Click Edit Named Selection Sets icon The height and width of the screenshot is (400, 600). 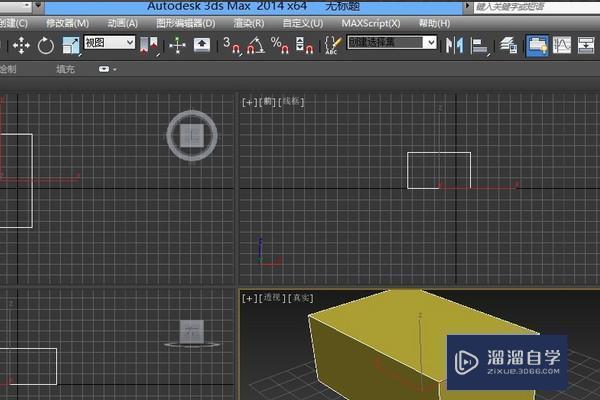pos(333,45)
